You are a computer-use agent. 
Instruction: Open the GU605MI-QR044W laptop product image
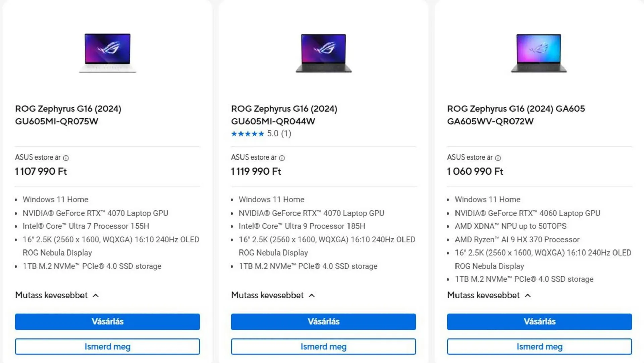pos(323,53)
